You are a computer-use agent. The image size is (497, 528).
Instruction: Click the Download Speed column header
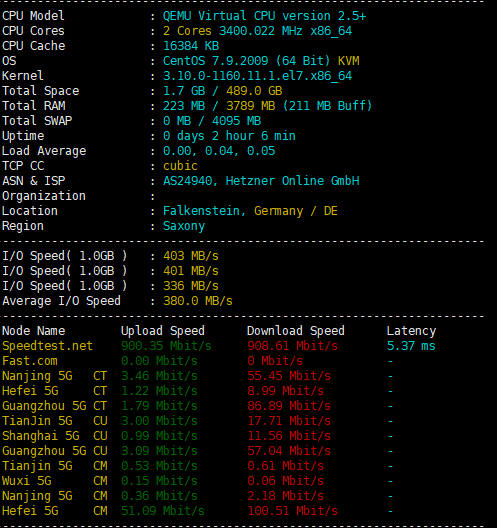[296, 331]
